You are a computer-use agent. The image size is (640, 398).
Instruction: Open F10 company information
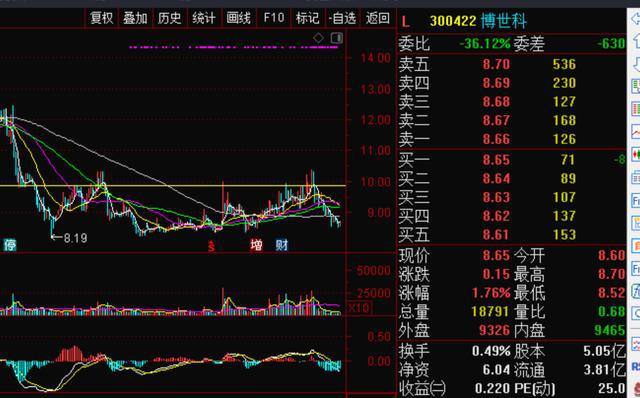(x=273, y=18)
